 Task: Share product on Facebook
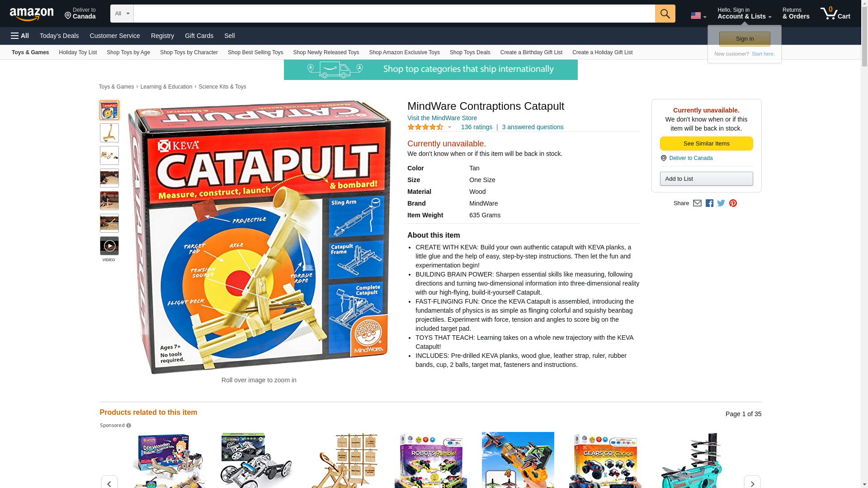(709, 203)
